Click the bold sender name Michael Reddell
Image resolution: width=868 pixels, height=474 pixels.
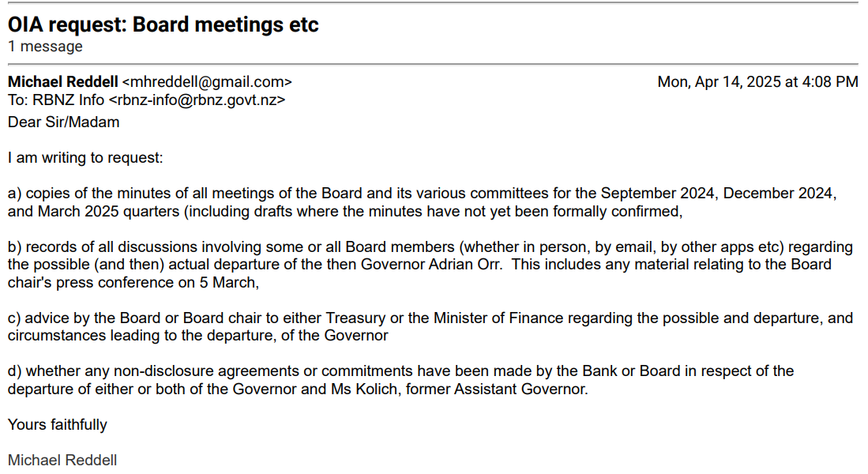pos(63,81)
